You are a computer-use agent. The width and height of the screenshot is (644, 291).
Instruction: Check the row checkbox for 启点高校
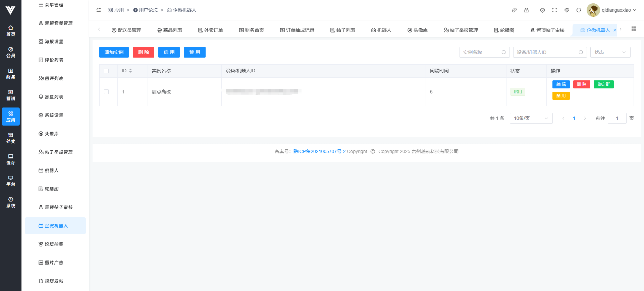106,92
